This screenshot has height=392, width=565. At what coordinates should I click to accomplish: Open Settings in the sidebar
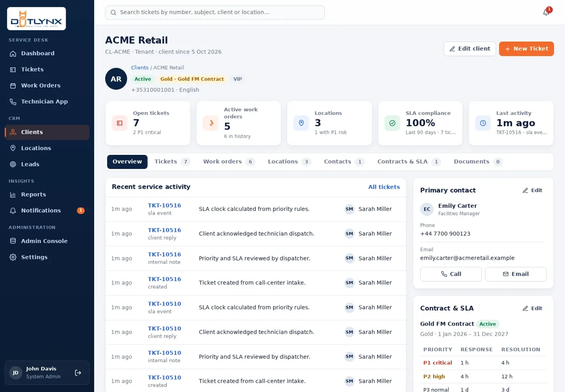click(x=47, y=257)
